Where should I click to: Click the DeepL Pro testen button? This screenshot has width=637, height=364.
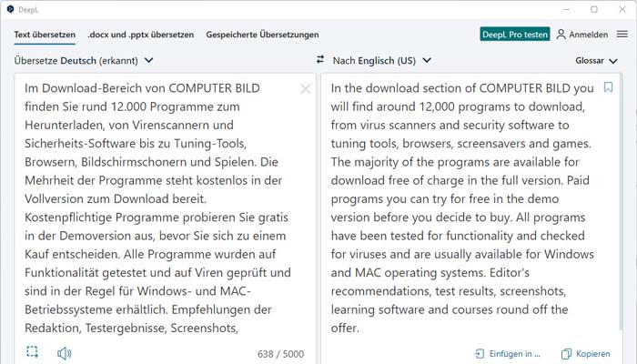[x=515, y=35]
